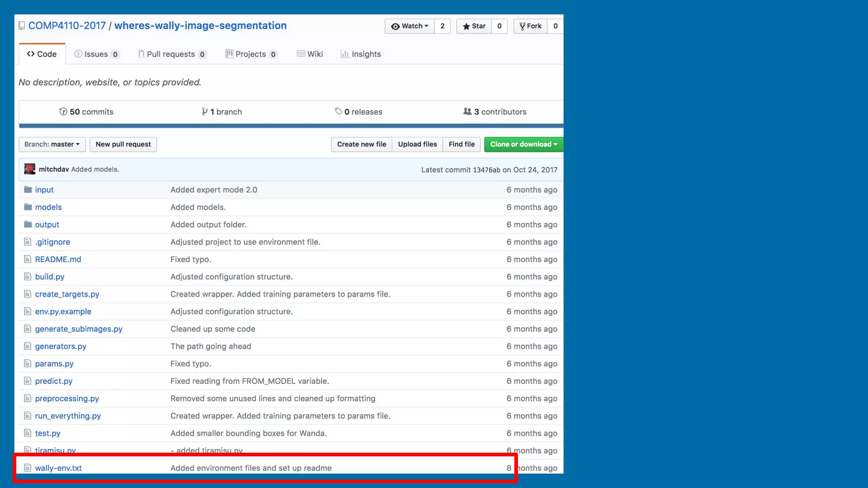Open the models folder
Image resolution: width=868 pixels, height=488 pixels.
click(48, 207)
